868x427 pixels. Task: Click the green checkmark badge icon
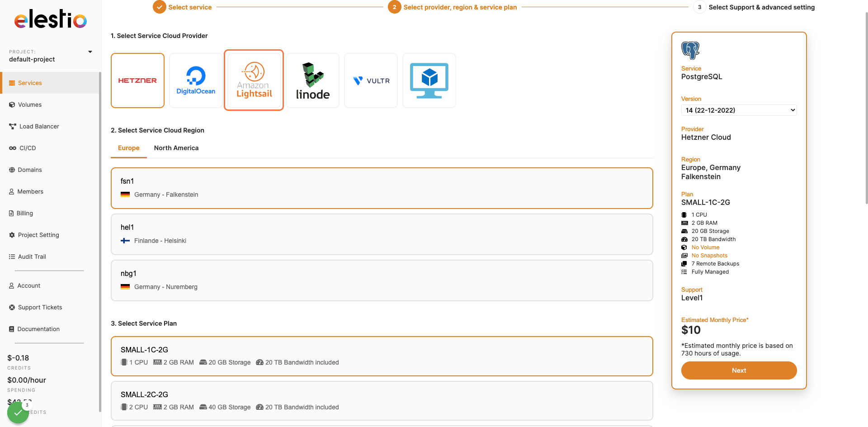(x=18, y=413)
